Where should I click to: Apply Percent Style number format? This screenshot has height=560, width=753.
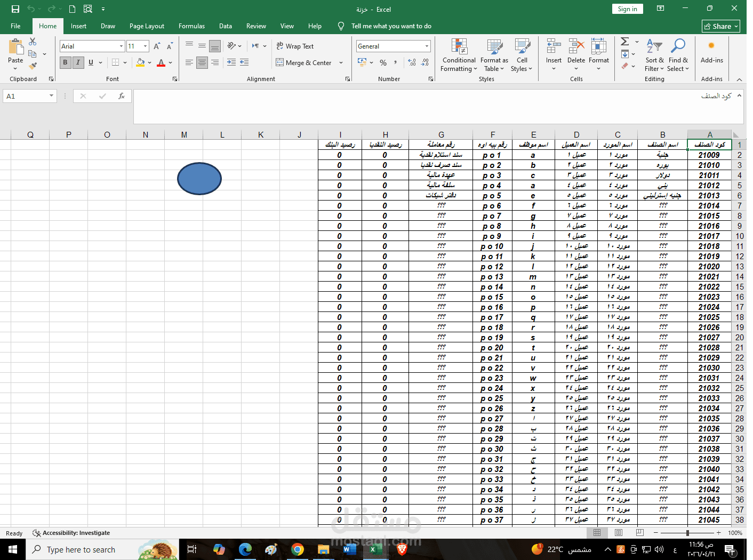383,63
